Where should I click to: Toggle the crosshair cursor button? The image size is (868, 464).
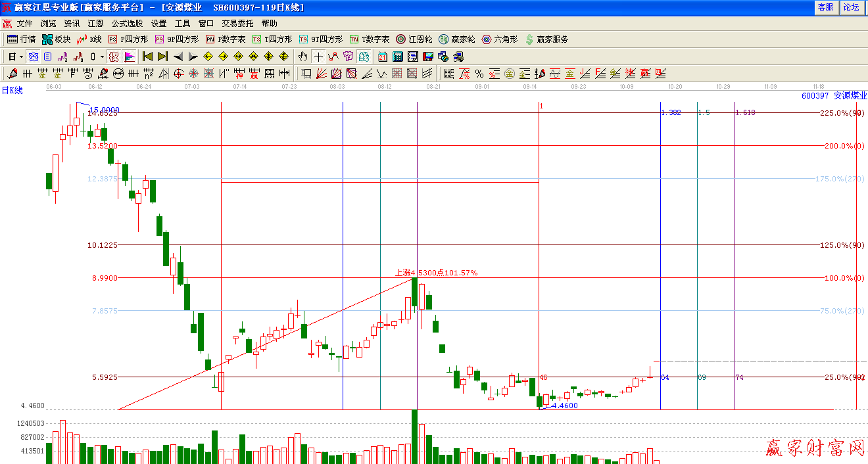click(x=318, y=57)
